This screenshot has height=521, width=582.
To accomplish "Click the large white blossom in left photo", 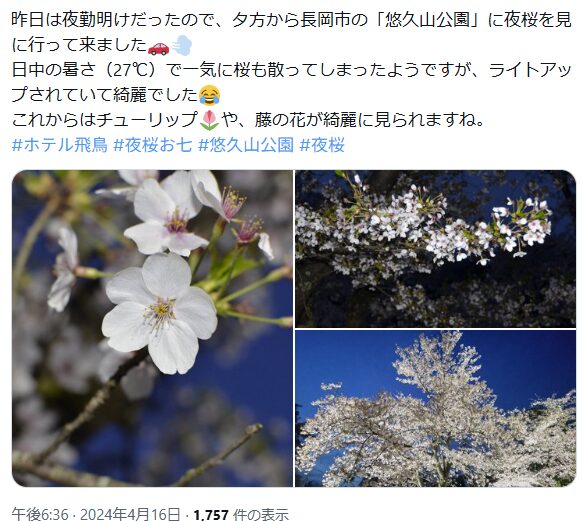I will pyautogui.click(x=160, y=314).
